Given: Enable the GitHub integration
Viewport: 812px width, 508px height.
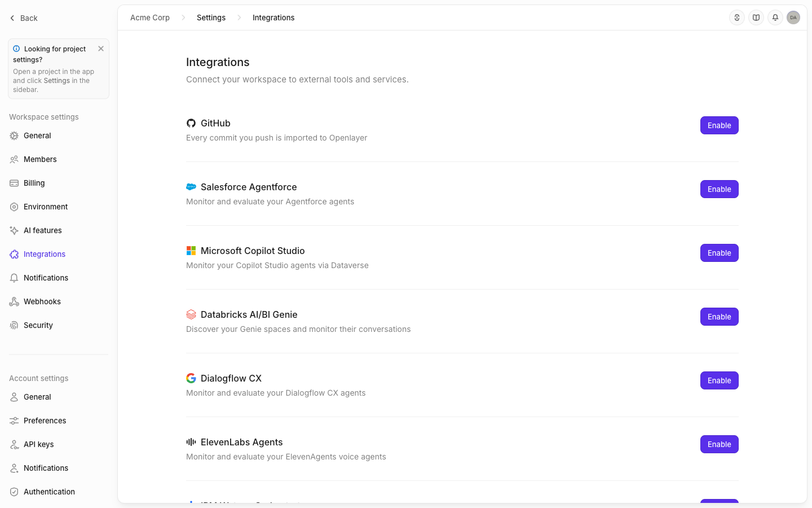Looking at the screenshot, I should (x=720, y=125).
